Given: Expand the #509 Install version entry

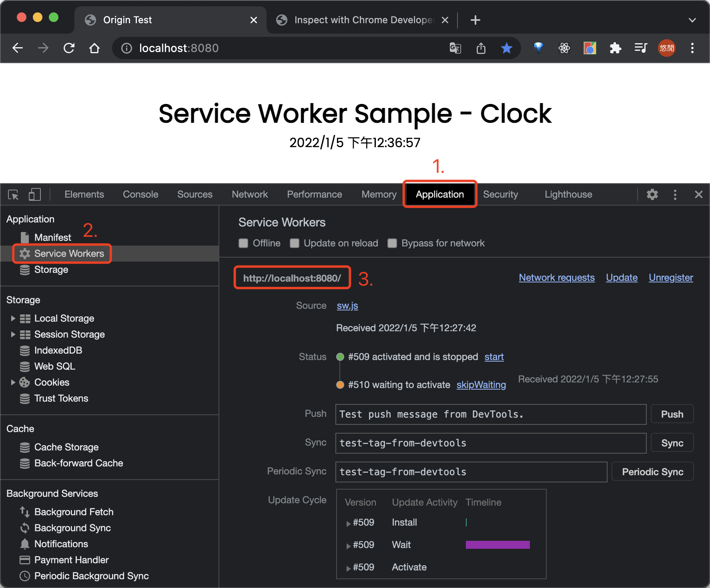Looking at the screenshot, I should [x=348, y=523].
